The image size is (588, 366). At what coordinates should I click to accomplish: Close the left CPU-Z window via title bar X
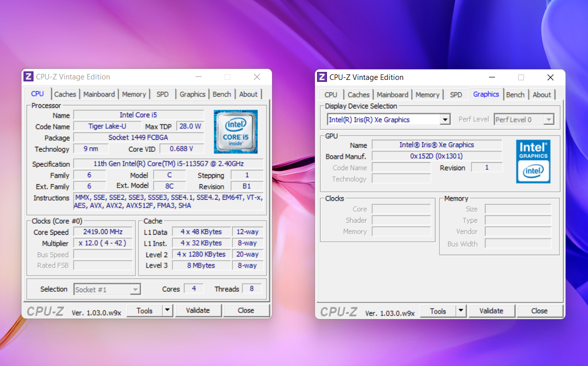[x=257, y=77]
